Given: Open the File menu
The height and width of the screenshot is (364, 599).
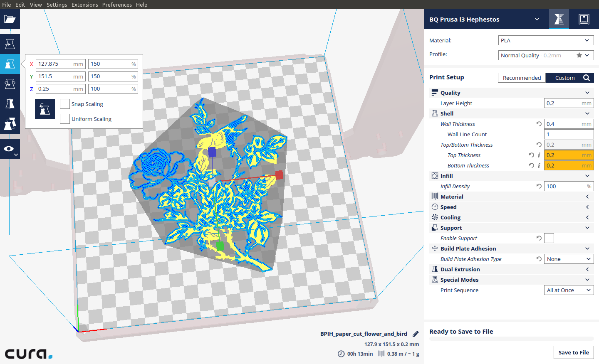Looking at the screenshot, I should [7, 5].
